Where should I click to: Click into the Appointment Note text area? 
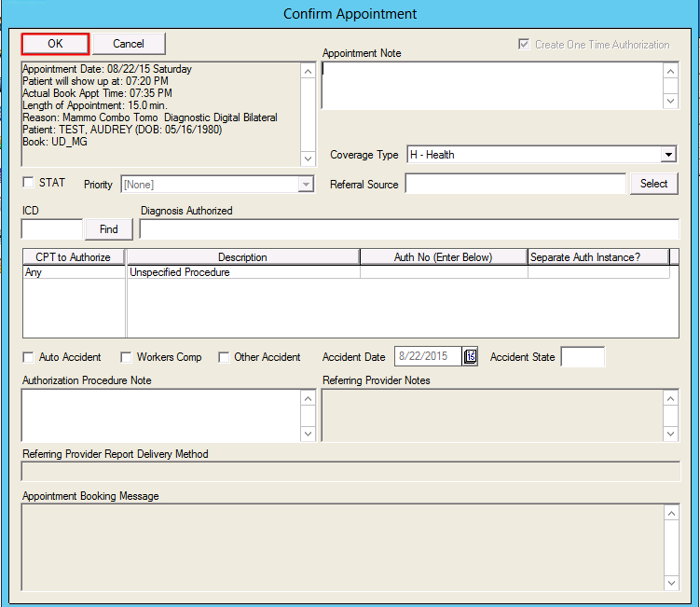(491, 86)
